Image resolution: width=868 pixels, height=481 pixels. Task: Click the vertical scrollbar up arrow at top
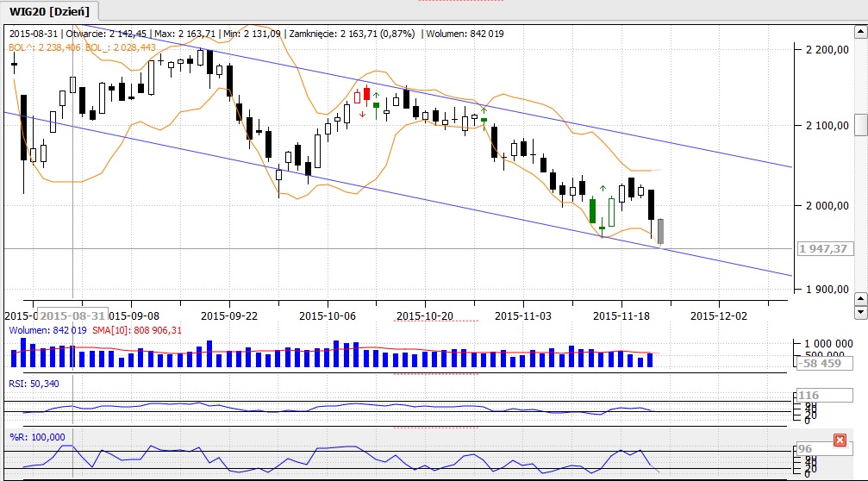859,35
